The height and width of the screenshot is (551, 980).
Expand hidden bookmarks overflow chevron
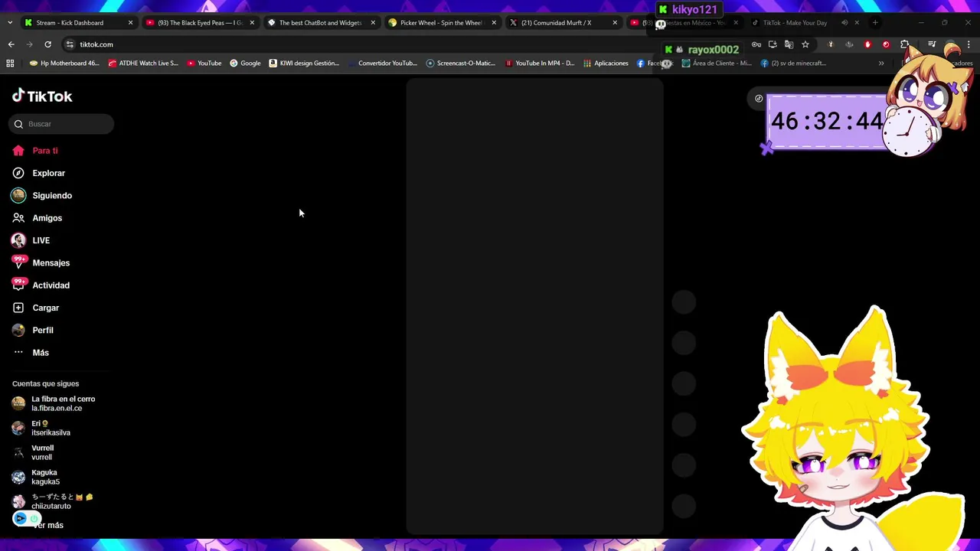881,64
